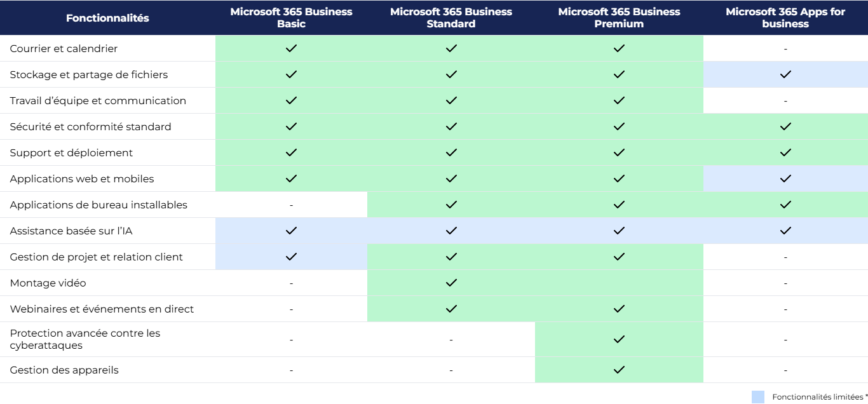Image resolution: width=868 pixels, height=404 pixels.
Task: Click Business Premium checkmark for Travail d'équipe row
Action: click(x=619, y=100)
